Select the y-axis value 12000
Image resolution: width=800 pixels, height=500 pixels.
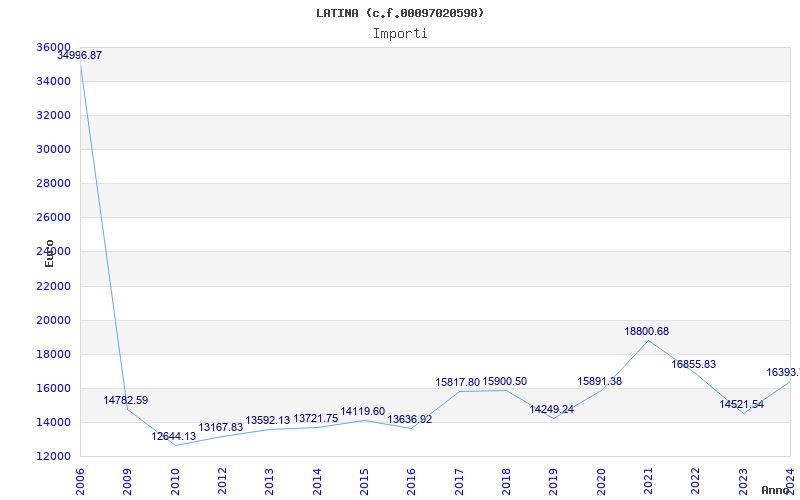point(54,457)
